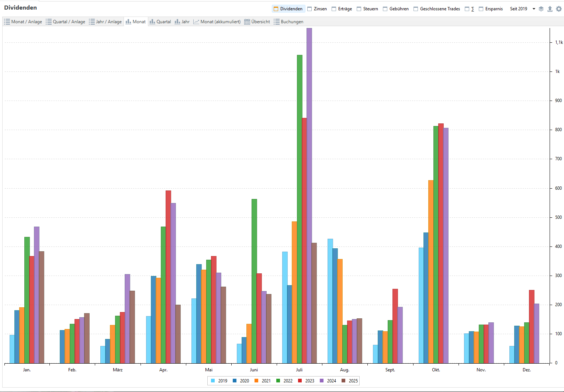Open the Jahr bar chart view
The width and height of the screenshot is (564, 392).
coord(182,22)
